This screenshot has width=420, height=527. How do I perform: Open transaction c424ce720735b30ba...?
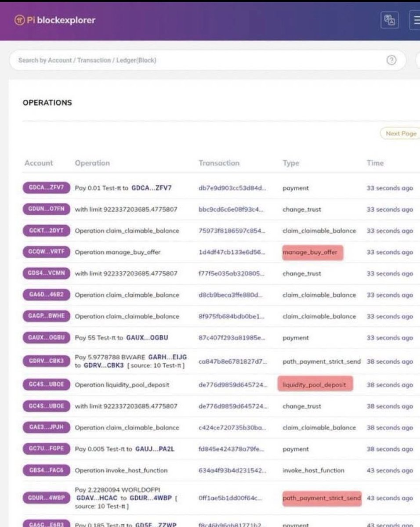coord(232,428)
